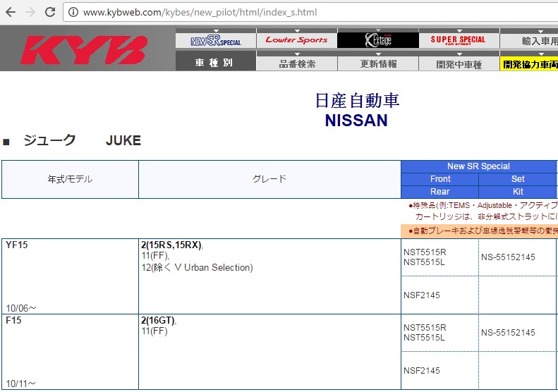
Task: Click the 年式/モデル column header
Action: [x=70, y=179]
